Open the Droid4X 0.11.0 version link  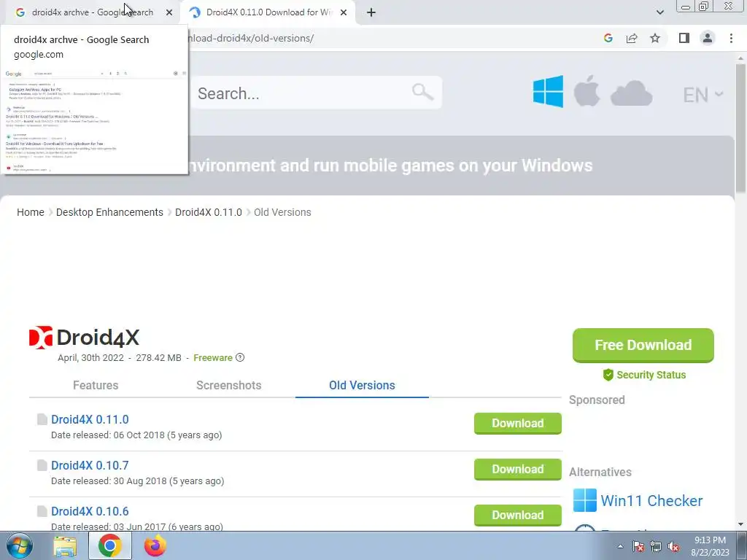(x=90, y=419)
